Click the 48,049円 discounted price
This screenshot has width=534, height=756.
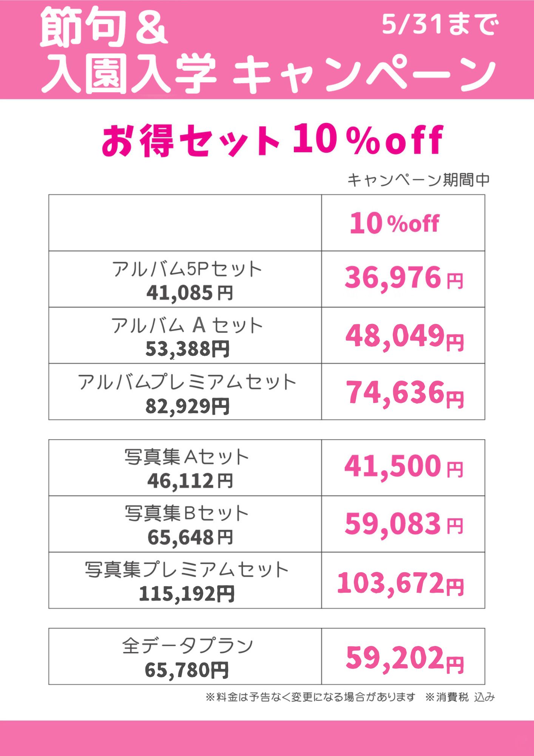(404, 336)
